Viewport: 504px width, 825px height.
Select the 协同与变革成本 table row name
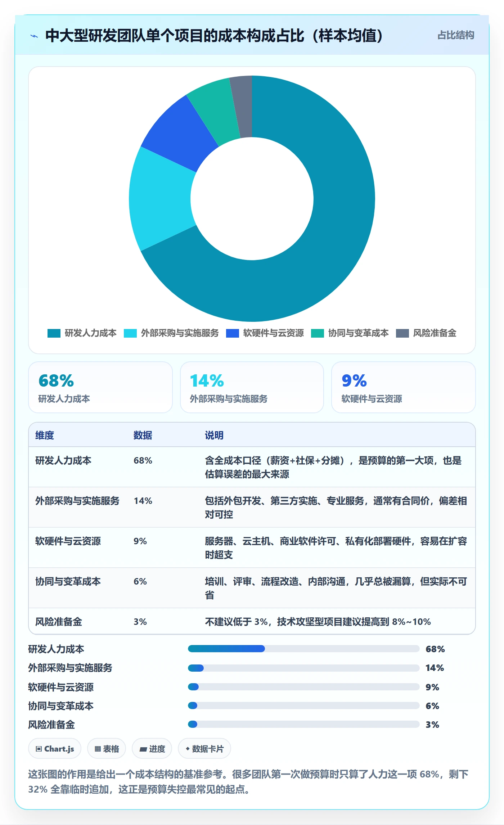coord(68,581)
